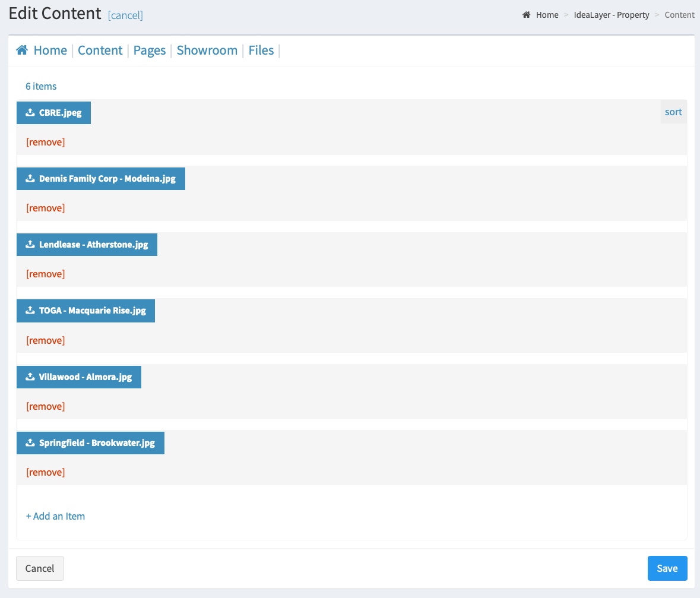Click the upload icon on Springfield - Brookwater.jpg
Viewport: 700px width, 598px height.
pyautogui.click(x=30, y=442)
